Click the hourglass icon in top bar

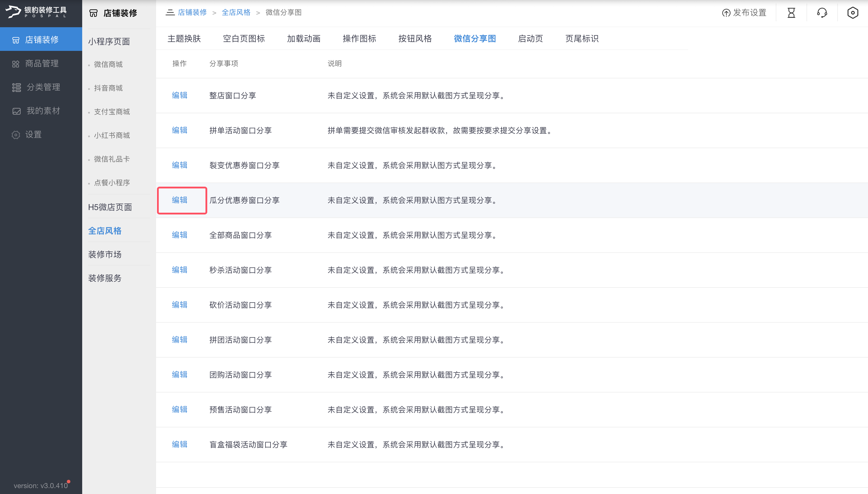791,13
